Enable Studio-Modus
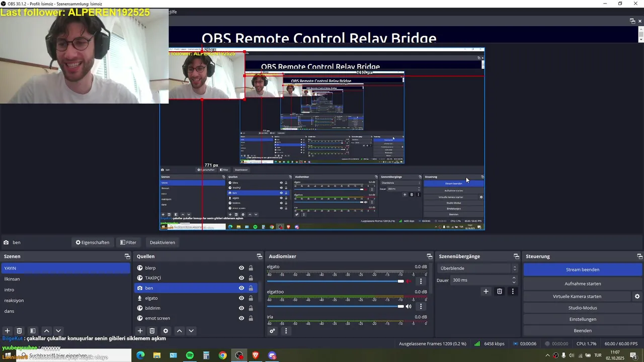The width and height of the screenshot is (644, 362). pos(583,308)
